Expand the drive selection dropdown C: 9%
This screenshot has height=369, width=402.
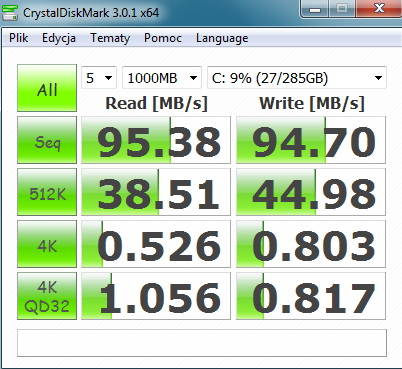click(x=297, y=78)
